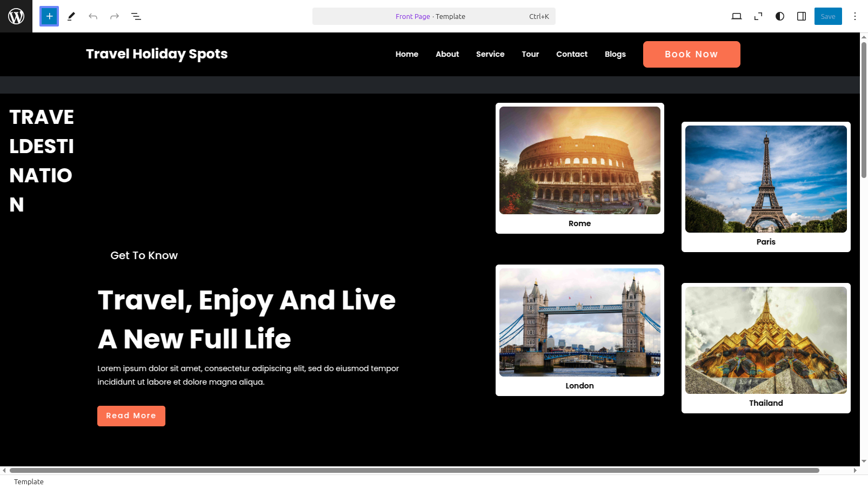This screenshot has height=488, width=868.
Task: Select the Lorem ipsum paragraph block
Action: click(x=248, y=375)
